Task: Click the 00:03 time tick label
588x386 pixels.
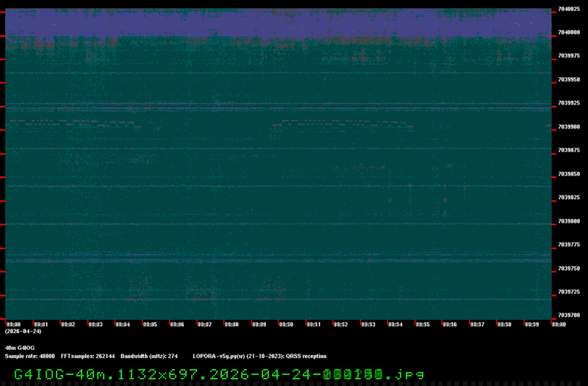Action: coord(96,324)
